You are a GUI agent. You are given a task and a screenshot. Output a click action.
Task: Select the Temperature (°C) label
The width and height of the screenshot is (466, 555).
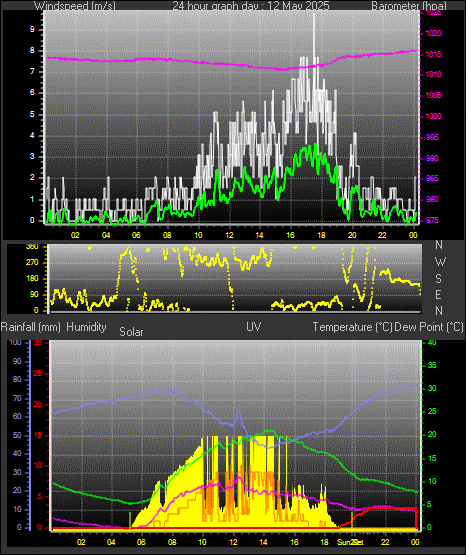[352, 327]
